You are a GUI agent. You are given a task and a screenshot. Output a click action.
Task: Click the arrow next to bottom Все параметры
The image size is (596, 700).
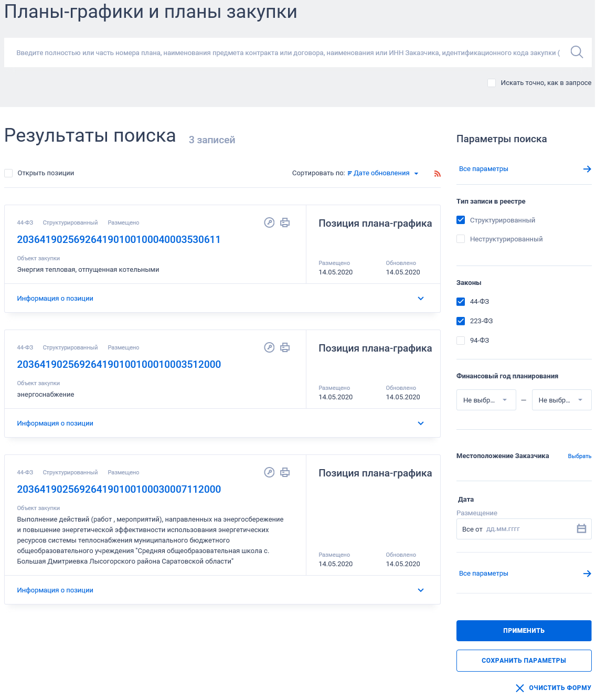(x=587, y=574)
